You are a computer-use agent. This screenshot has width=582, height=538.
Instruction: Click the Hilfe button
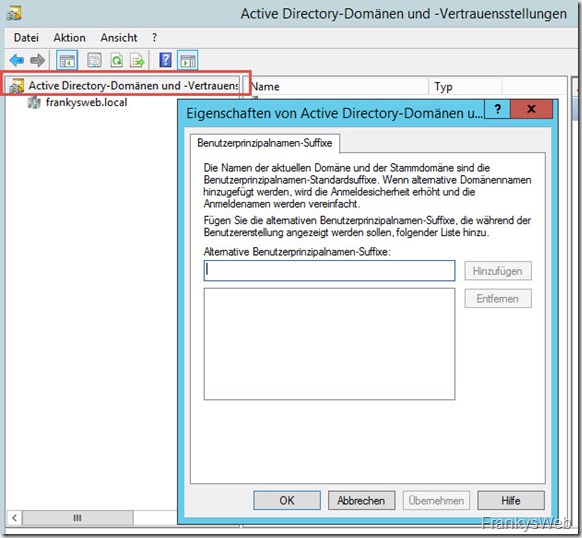(x=511, y=500)
